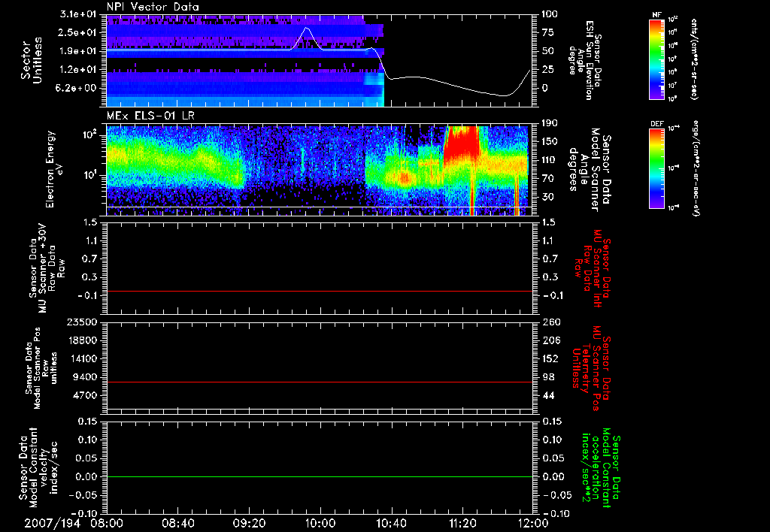Click the peak of the white sun elevation curve
The width and height of the screenshot is (770, 532).
pyautogui.click(x=307, y=28)
